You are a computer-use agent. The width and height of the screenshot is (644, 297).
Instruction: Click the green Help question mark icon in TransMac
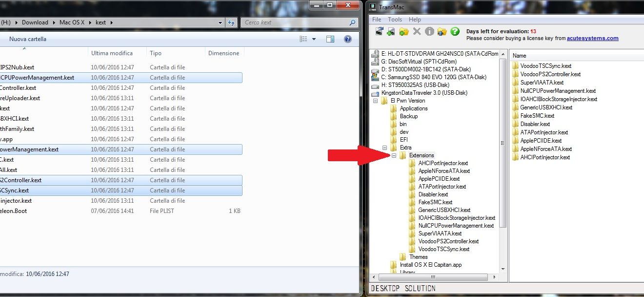455,32
